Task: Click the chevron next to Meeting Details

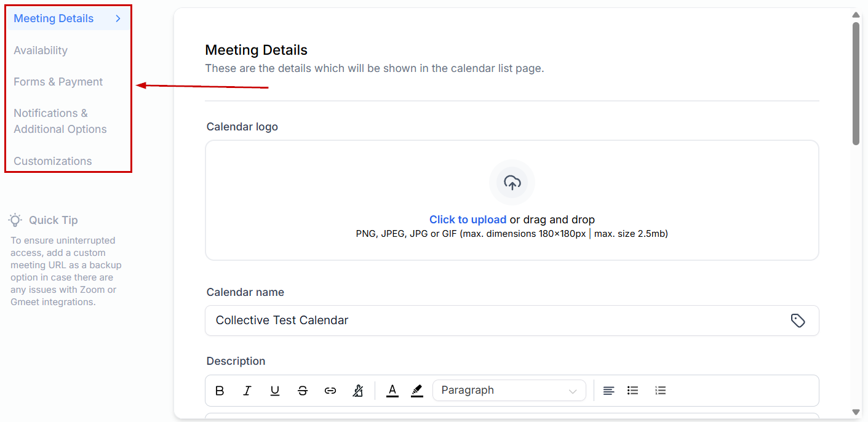Action: (118, 18)
